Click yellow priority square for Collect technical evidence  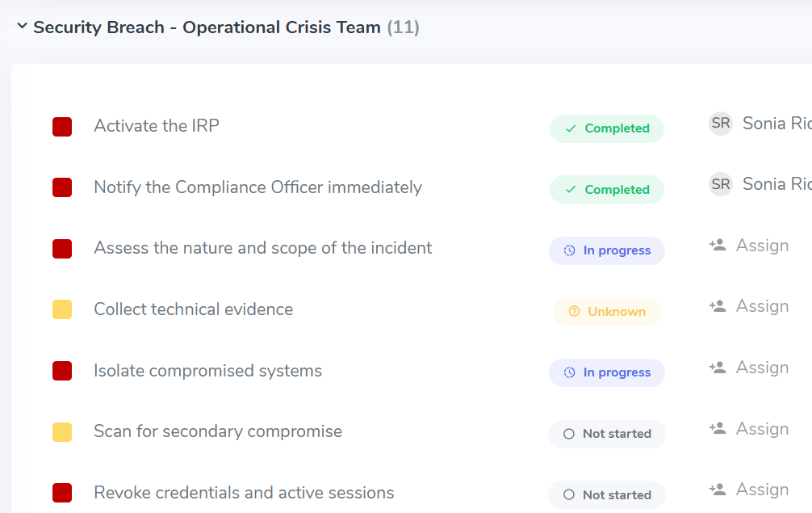tap(62, 309)
